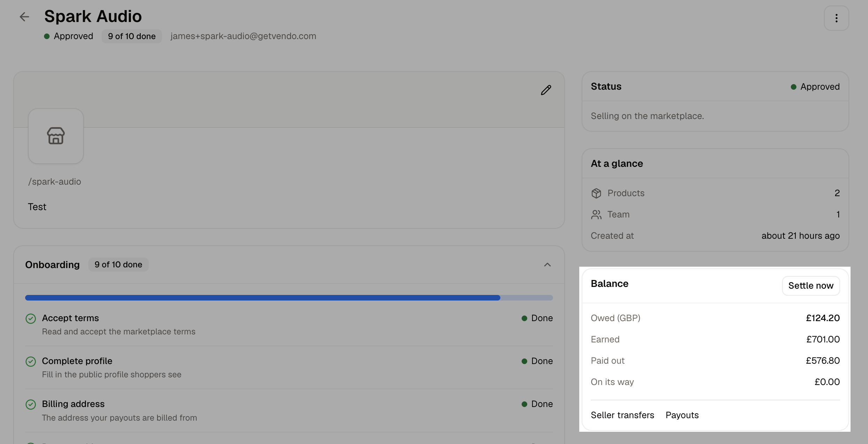Open the Seller transfers link

pyautogui.click(x=623, y=415)
